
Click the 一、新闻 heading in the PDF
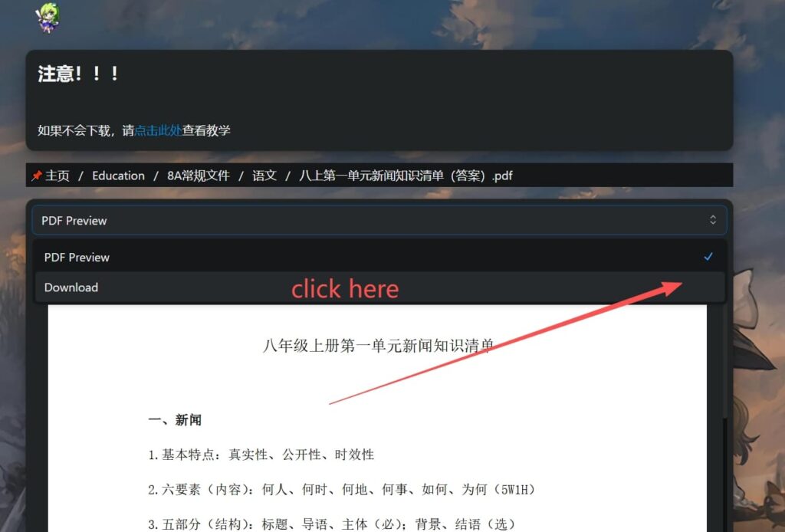[x=175, y=420]
